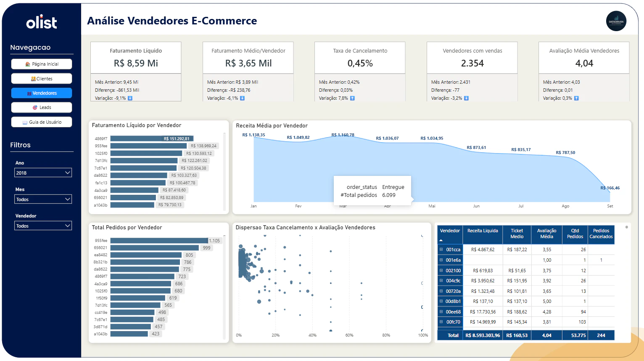Open the Clientes page
This screenshot has height=361, width=644.
tap(42, 79)
